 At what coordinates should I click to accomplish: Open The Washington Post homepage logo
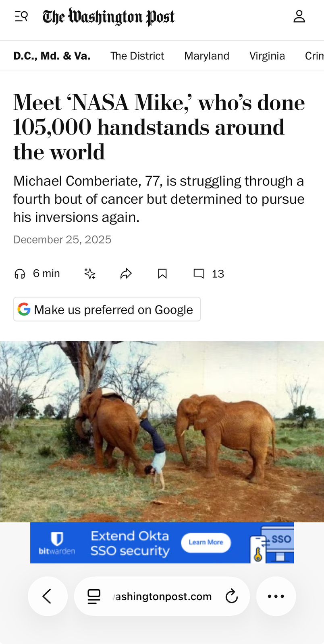pyautogui.click(x=109, y=17)
